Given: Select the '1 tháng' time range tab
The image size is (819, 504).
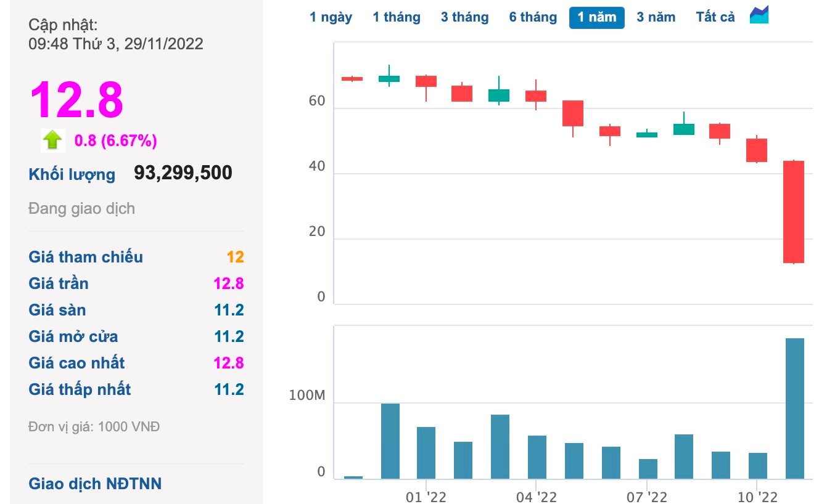Looking at the screenshot, I should point(396,17).
